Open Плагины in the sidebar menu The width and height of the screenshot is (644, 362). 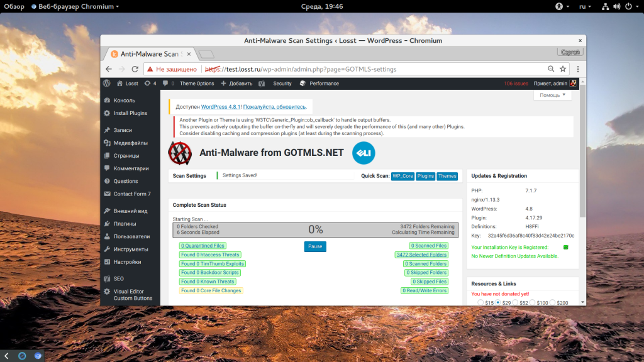click(x=125, y=224)
